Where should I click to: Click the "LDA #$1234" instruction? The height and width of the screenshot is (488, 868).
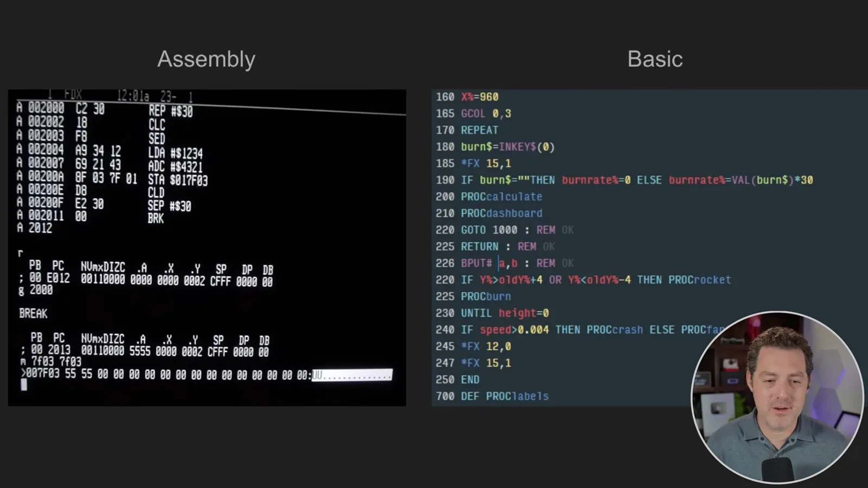[175, 153]
